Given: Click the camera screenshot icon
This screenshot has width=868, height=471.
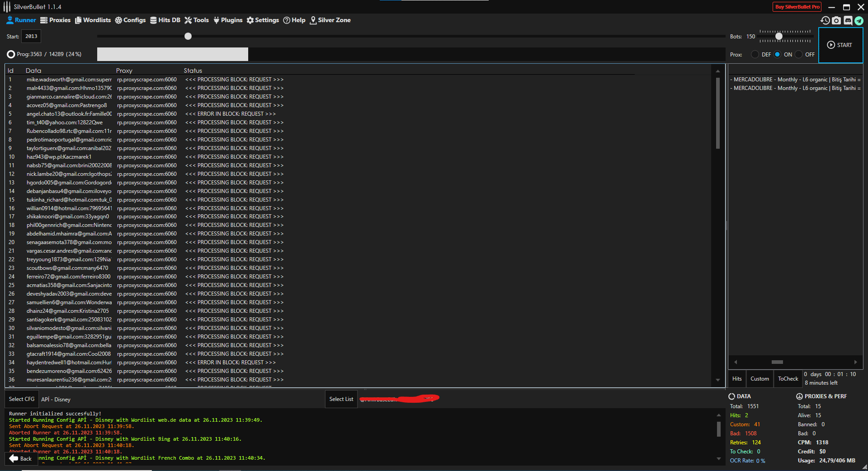Looking at the screenshot, I should click(x=836, y=20).
